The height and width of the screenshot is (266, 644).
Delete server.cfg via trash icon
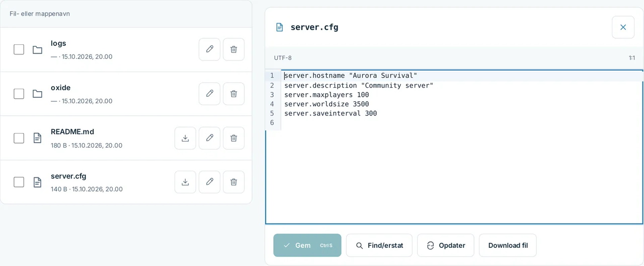pyautogui.click(x=233, y=182)
